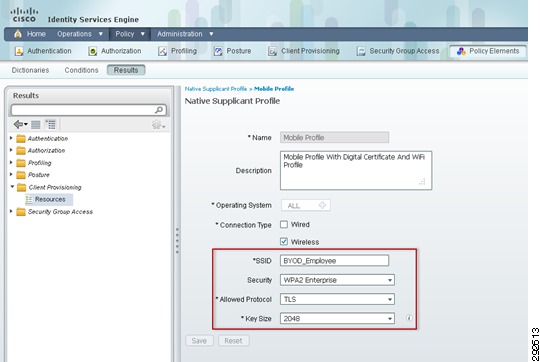Click the Authorization tab icon
The height and width of the screenshot is (362, 540).
click(93, 51)
